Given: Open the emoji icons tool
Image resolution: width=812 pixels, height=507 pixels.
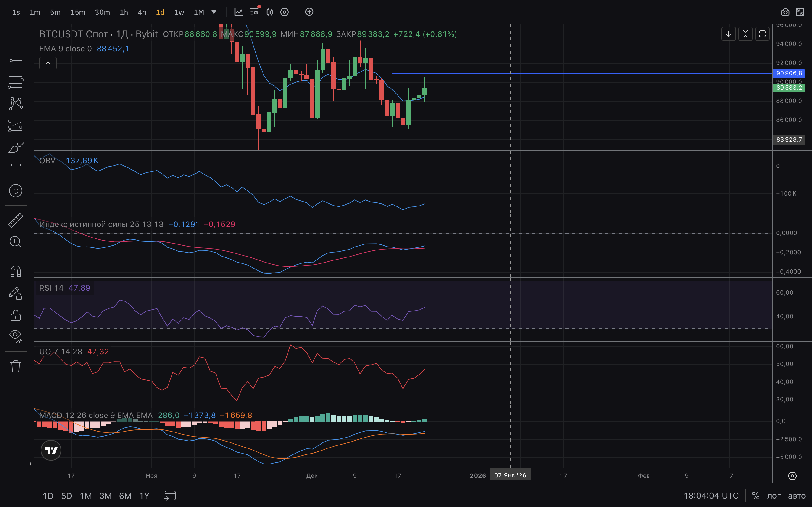Looking at the screenshot, I should pyautogui.click(x=15, y=191).
